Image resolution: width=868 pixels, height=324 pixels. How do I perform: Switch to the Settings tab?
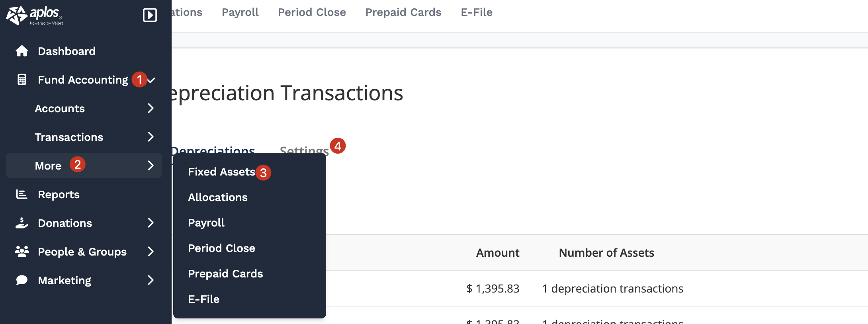pyautogui.click(x=304, y=150)
